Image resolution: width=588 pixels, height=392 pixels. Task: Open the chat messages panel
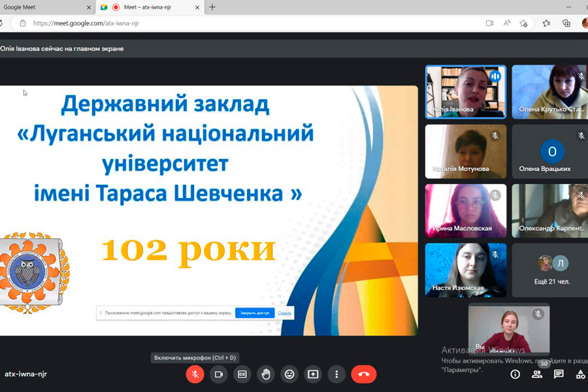tap(559, 374)
